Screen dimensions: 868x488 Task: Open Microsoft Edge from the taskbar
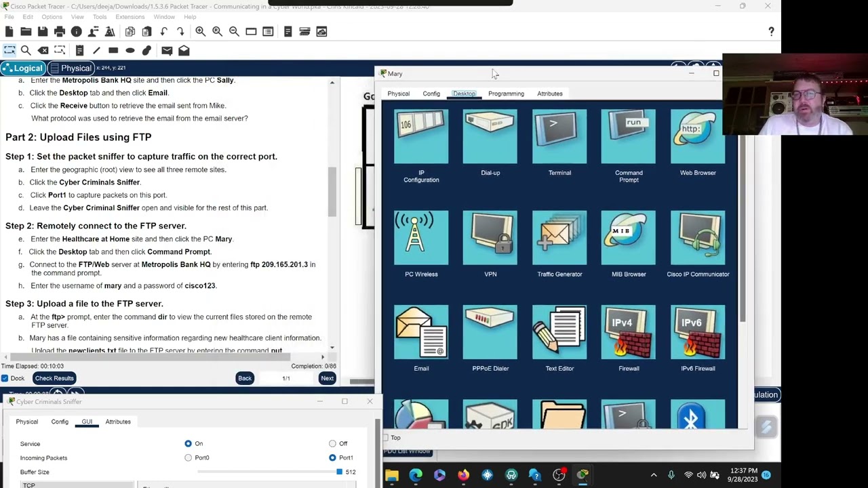pos(416,475)
